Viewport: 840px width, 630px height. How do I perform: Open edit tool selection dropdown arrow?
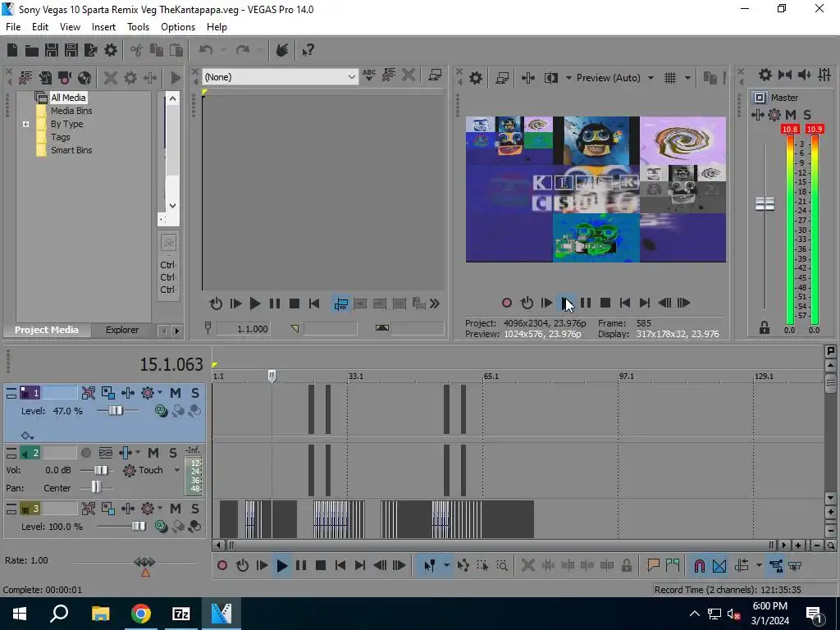pos(446,566)
